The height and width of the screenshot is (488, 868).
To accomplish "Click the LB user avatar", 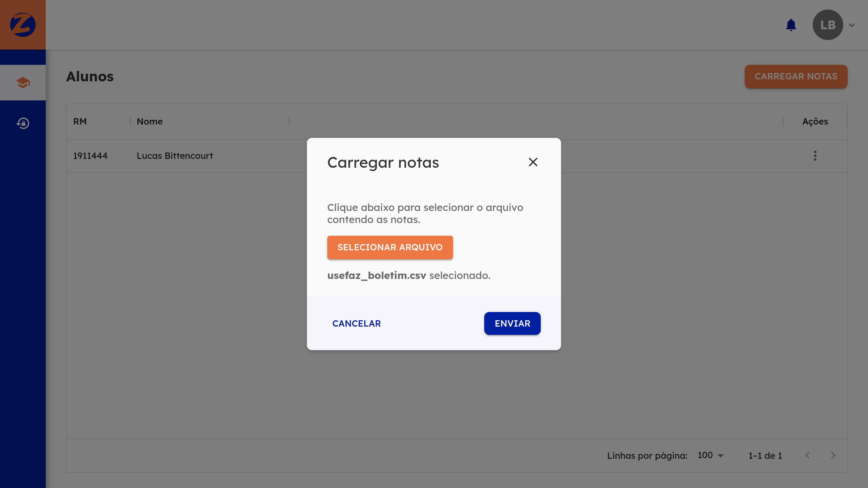I will tap(828, 25).
